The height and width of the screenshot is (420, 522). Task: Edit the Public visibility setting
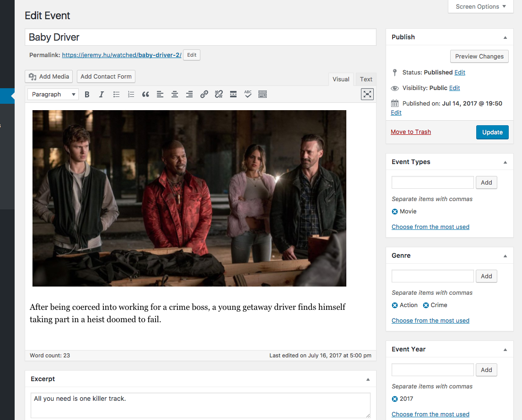454,88
